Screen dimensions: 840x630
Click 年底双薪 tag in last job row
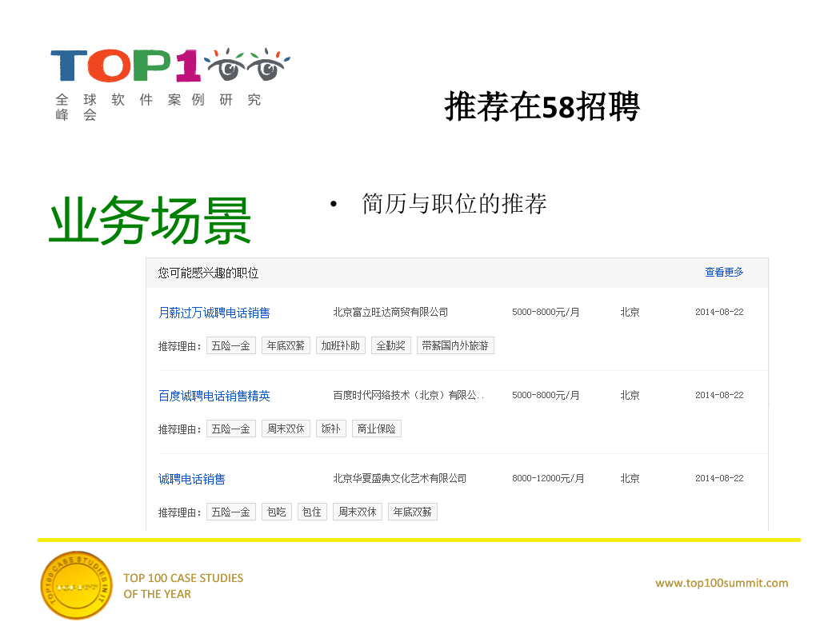(413, 512)
